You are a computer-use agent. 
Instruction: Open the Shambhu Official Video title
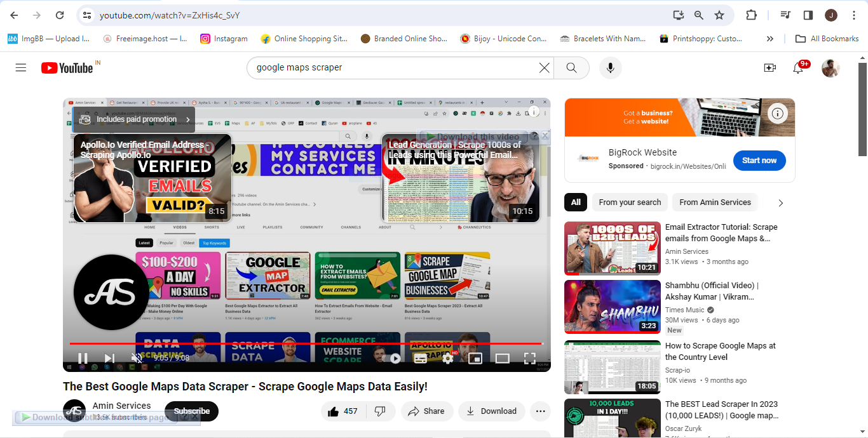[x=712, y=291]
